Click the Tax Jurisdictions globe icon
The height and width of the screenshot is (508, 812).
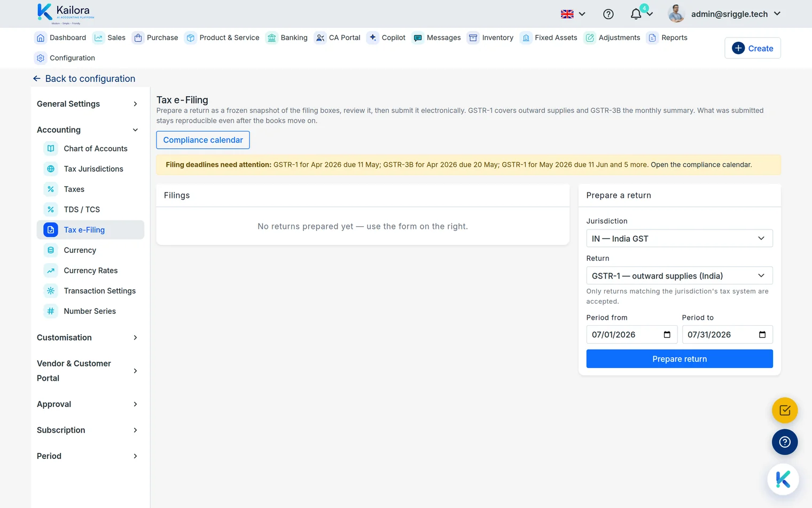click(x=51, y=169)
